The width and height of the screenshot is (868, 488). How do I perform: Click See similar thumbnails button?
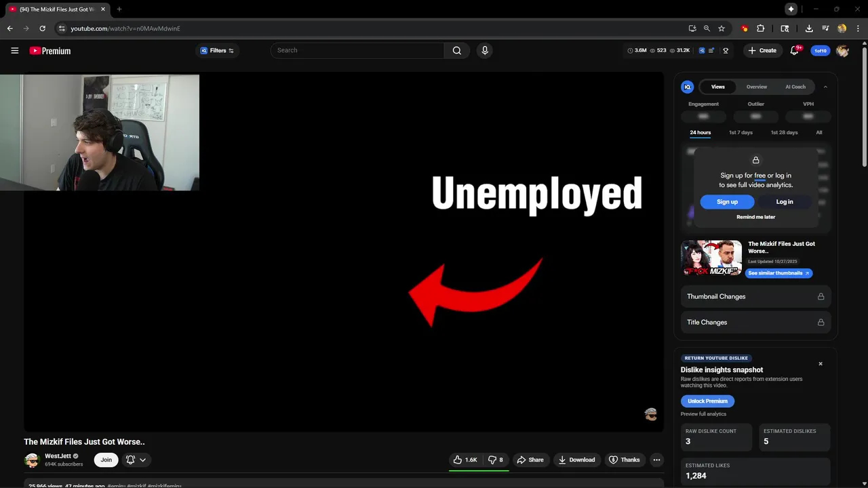coord(778,273)
